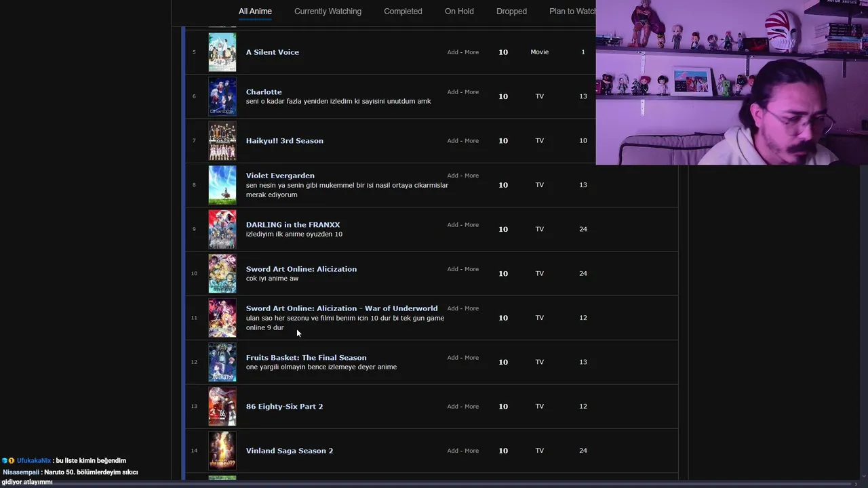
Task: Click episode count 12 in 86 Eighty-Six row
Action: click(583, 406)
